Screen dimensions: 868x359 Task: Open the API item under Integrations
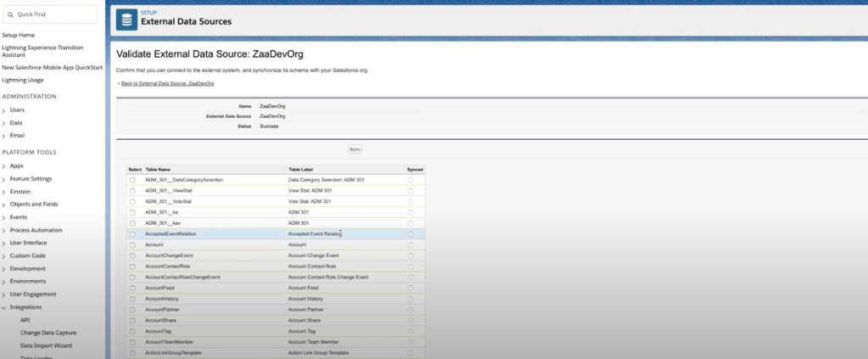(25, 320)
